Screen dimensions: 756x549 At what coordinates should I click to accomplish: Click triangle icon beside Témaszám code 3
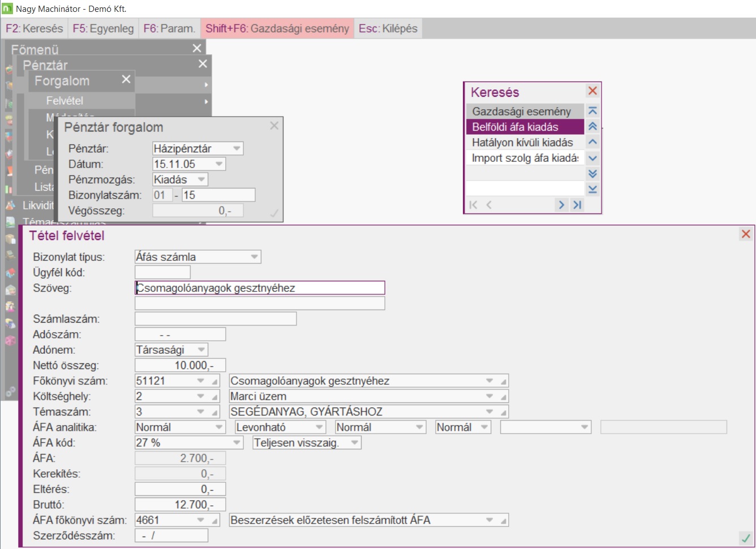(215, 411)
